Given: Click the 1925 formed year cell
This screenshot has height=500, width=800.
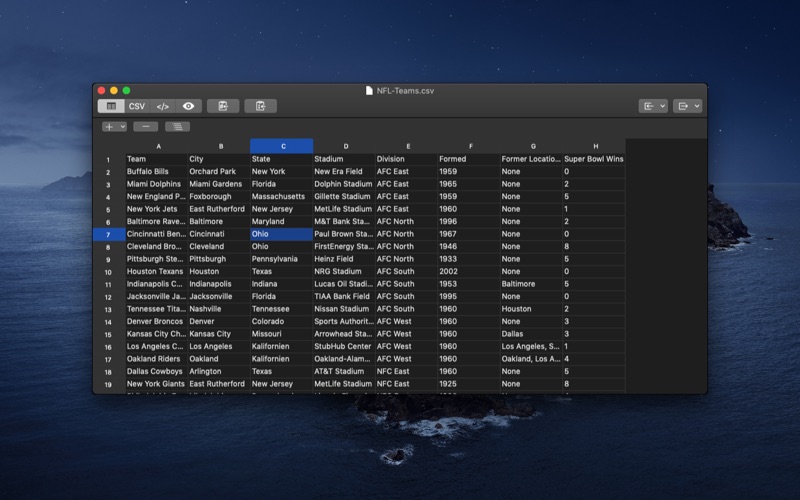Looking at the screenshot, I should pos(469,384).
